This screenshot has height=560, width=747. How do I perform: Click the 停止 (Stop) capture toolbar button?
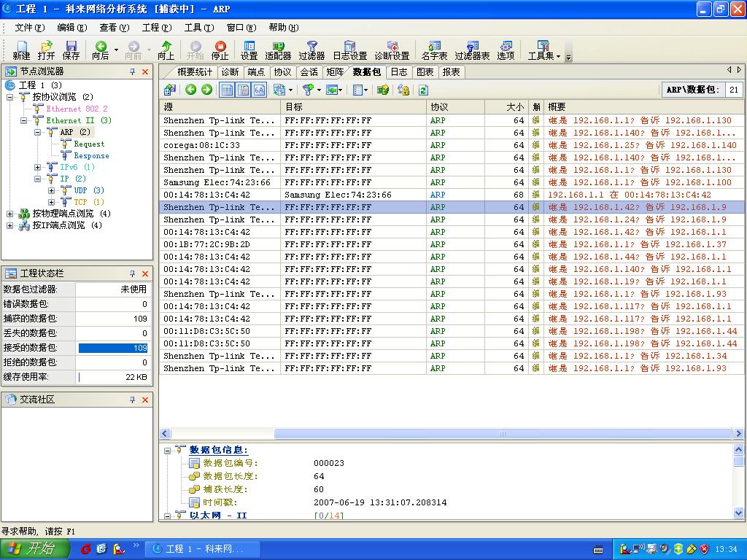click(x=220, y=50)
